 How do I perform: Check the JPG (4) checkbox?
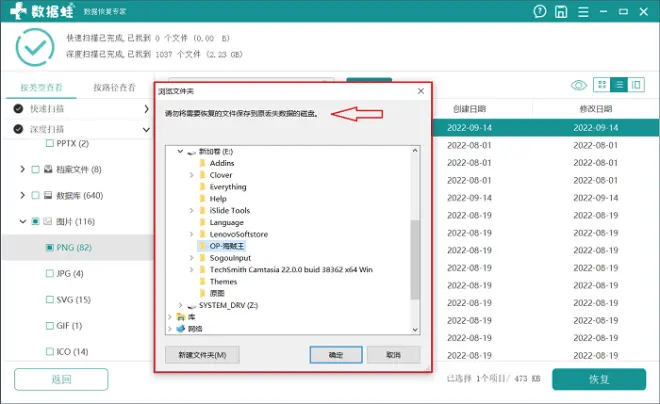pos(50,274)
